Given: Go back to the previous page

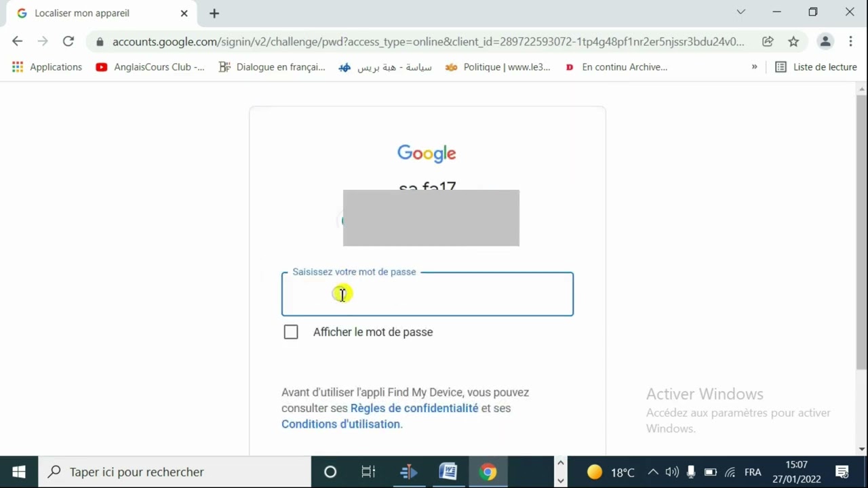Looking at the screenshot, I should 17,41.
